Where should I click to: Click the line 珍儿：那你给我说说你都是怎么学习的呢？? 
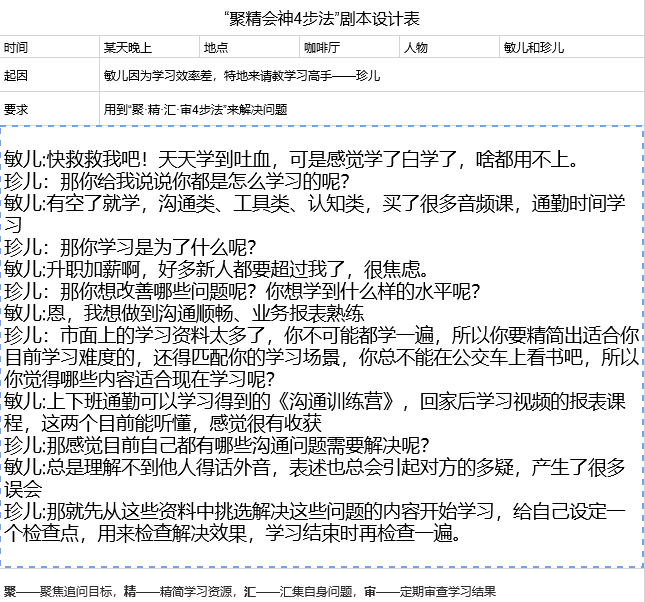pos(177,181)
